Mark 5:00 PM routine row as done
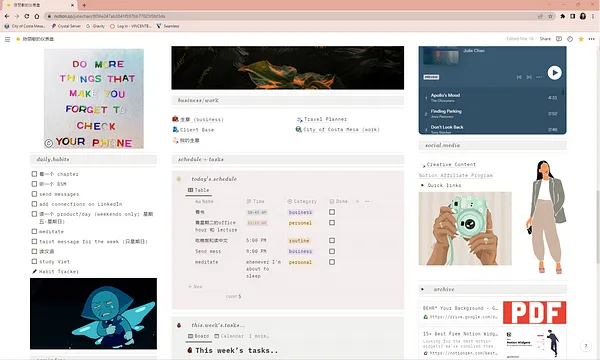600x360 pixels. tap(332, 240)
